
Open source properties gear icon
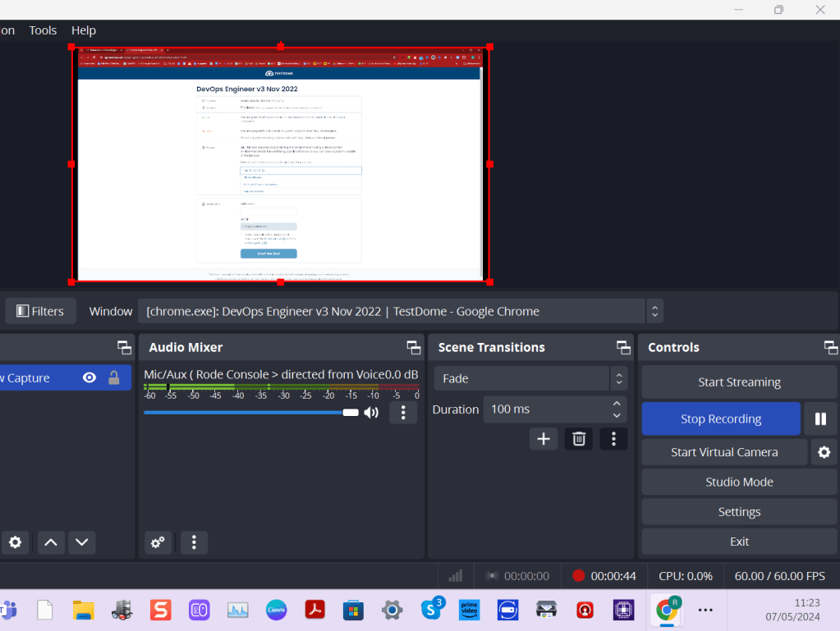click(16, 542)
